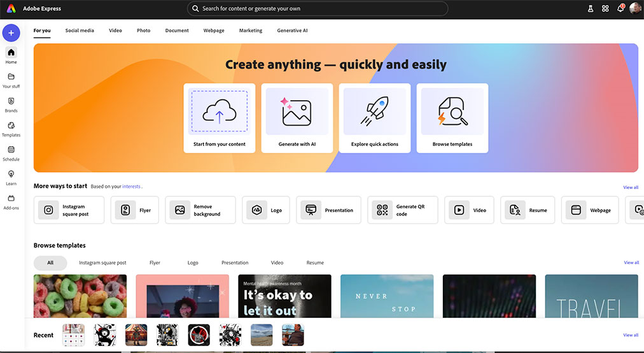
Task: Switch to the Photo tab
Action: point(143,31)
